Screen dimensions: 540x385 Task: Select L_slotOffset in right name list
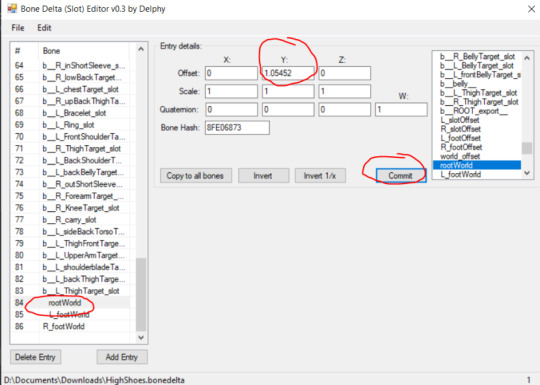477,120
